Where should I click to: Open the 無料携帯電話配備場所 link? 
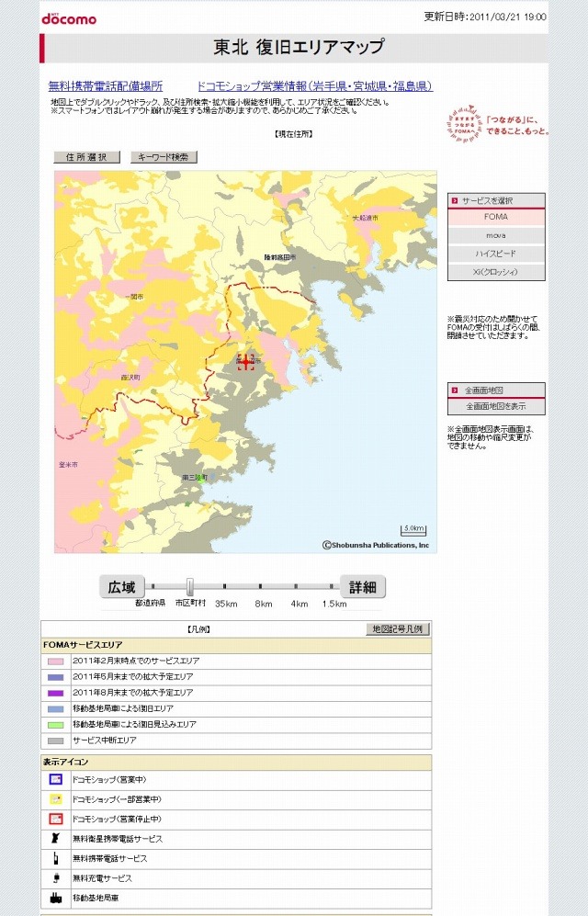pyautogui.click(x=105, y=86)
